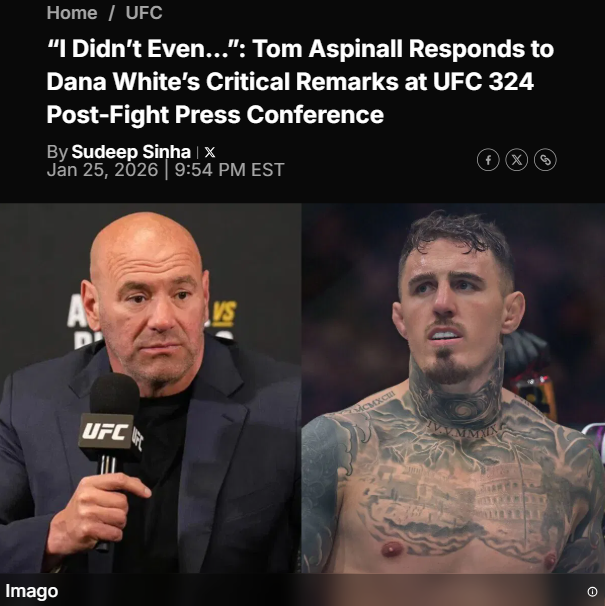The width and height of the screenshot is (605, 606).
Task: Click the word By before author
Action: [57, 152]
